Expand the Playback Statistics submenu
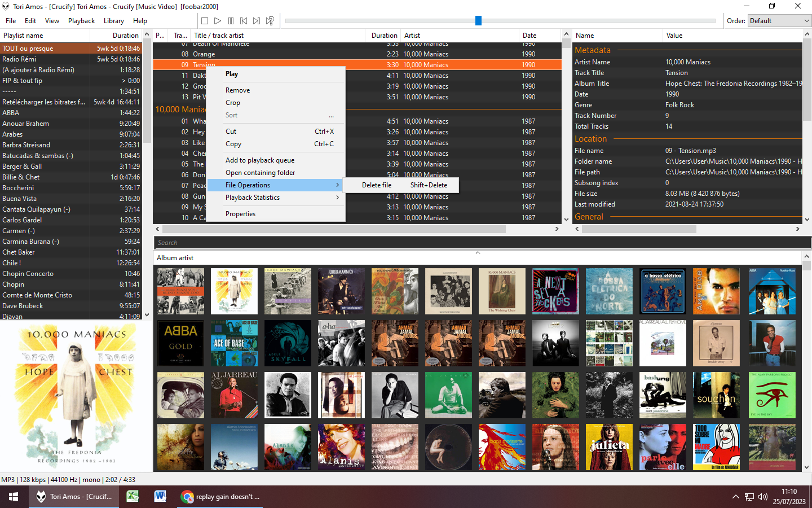Image resolution: width=812 pixels, height=508 pixels. pos(276,198)
